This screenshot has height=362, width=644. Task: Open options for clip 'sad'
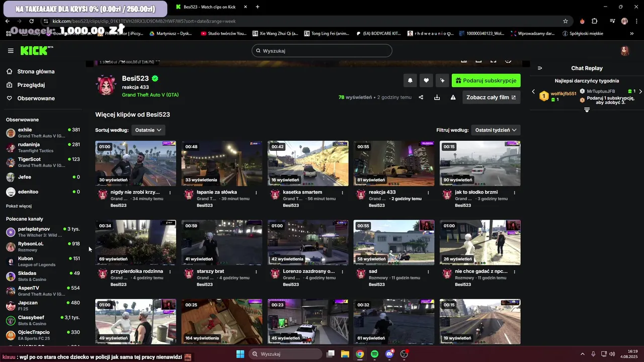(x=428, y=271)
